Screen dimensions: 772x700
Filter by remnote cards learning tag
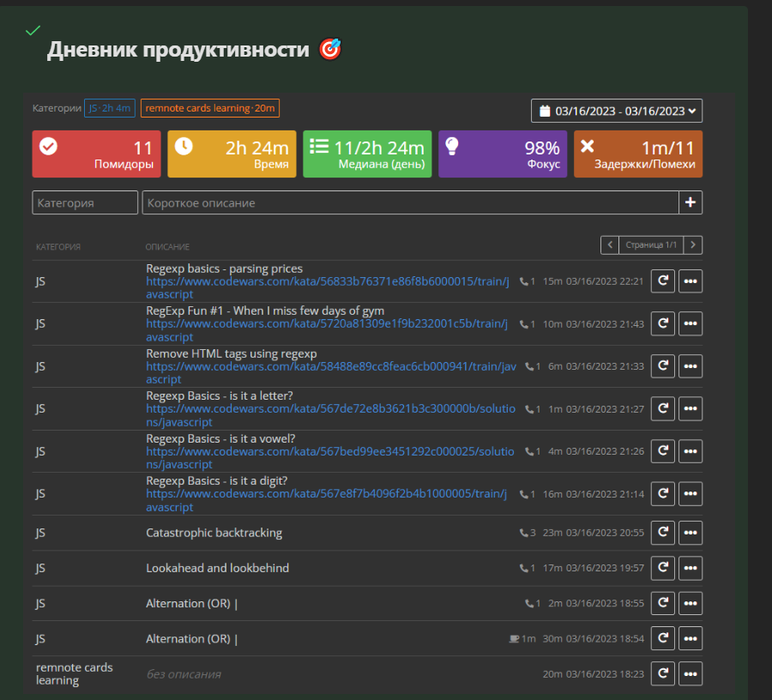(210, 108)
